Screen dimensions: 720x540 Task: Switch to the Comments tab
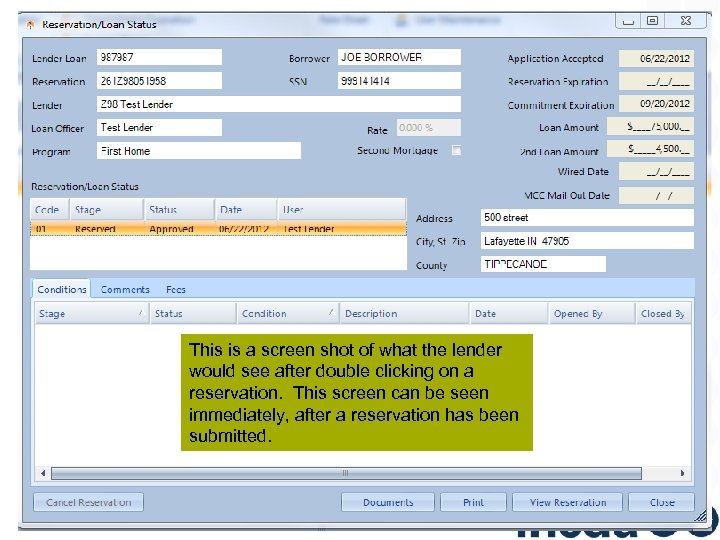tap(125, 290)
